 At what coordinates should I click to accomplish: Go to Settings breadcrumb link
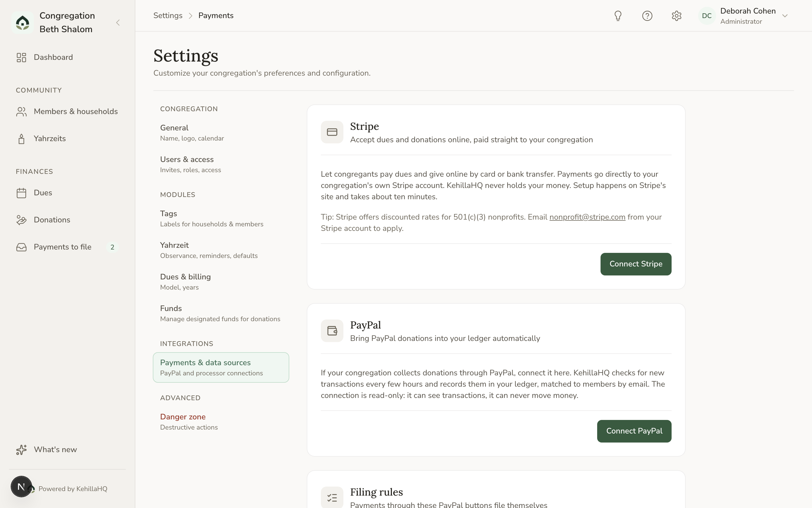pyautogui.click(x=168, y=16)
